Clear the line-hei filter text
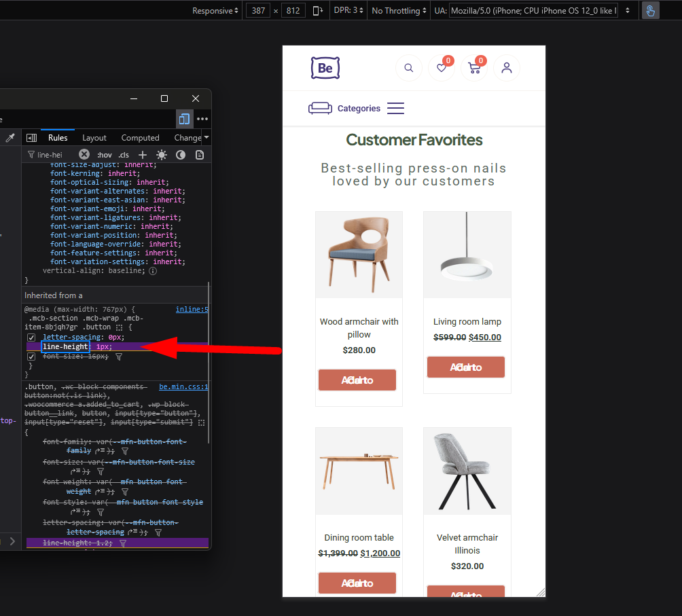682x616 pixels. pos(84,155)
